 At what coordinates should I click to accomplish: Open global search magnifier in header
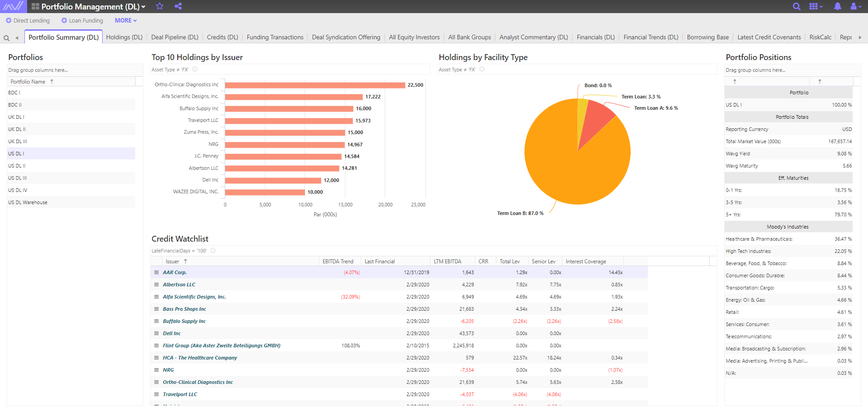point(797,6)
